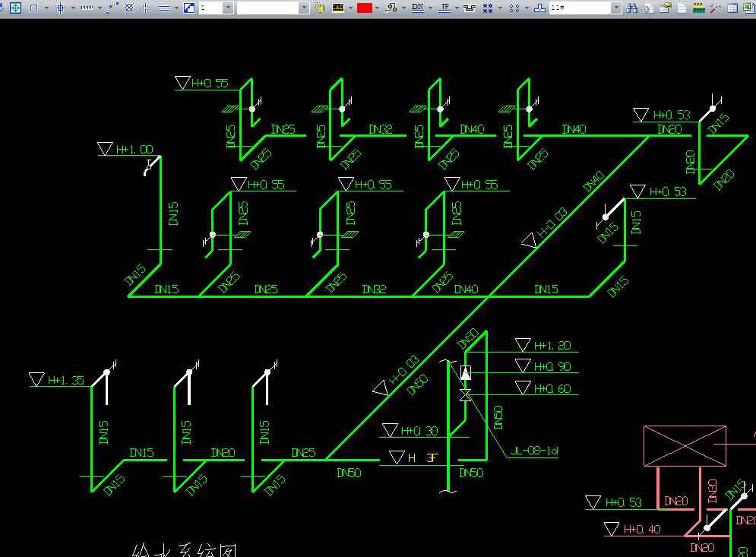756x557 pixels.
Task: Click the 'H+1.35' elevation label
Action: (x=66, y=380)
